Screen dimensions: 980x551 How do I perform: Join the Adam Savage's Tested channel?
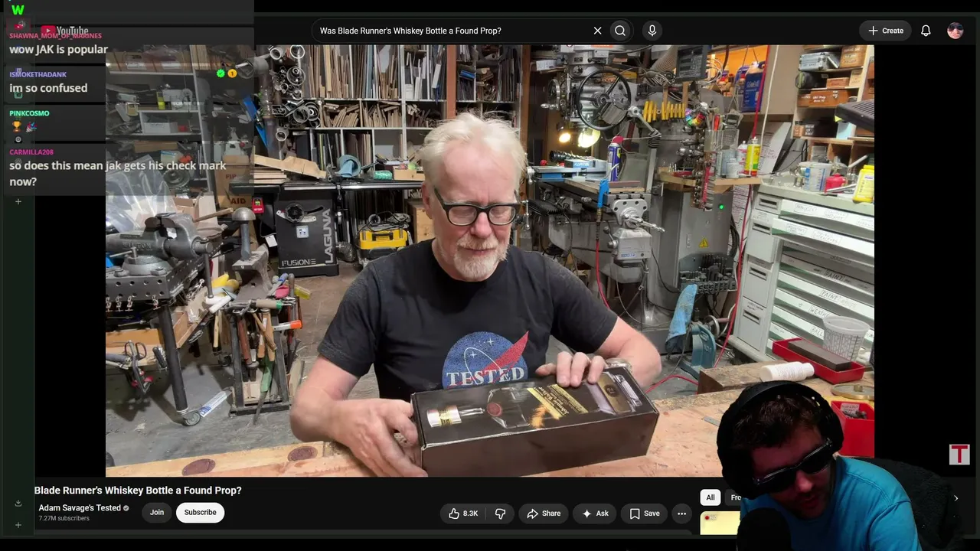tap(157, 513)
